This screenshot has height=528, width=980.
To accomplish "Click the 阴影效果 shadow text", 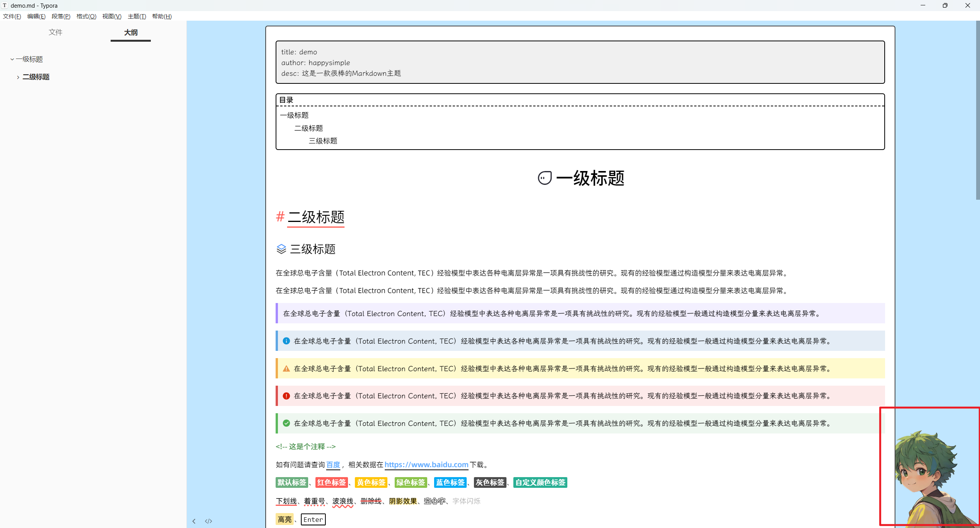I will tap(403, 501).
